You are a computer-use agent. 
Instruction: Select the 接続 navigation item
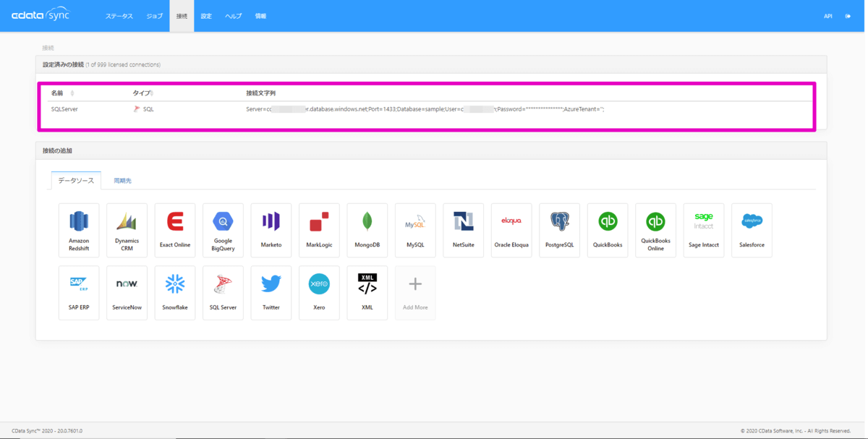coord(182,16)
